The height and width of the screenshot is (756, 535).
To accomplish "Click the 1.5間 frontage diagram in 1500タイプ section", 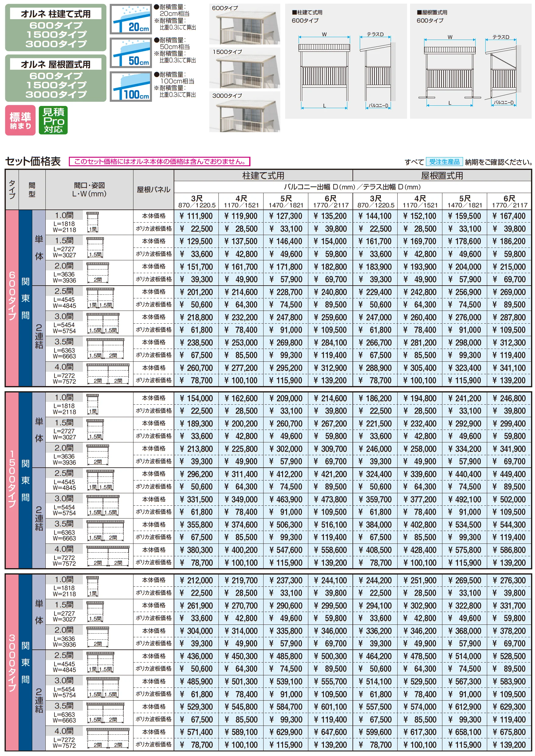I will point(95,430).
